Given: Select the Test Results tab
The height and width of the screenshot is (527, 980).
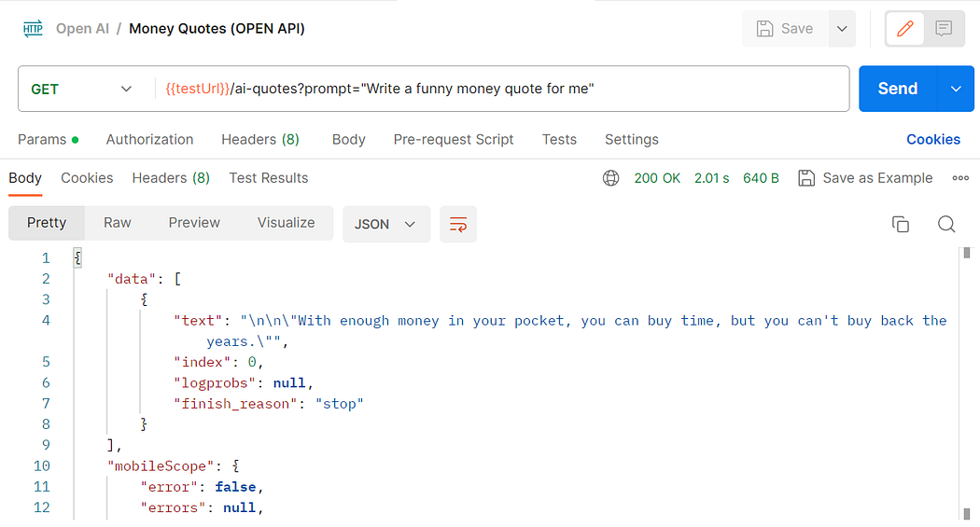Looking at the screenshot, I should click(x=269, y=178).
